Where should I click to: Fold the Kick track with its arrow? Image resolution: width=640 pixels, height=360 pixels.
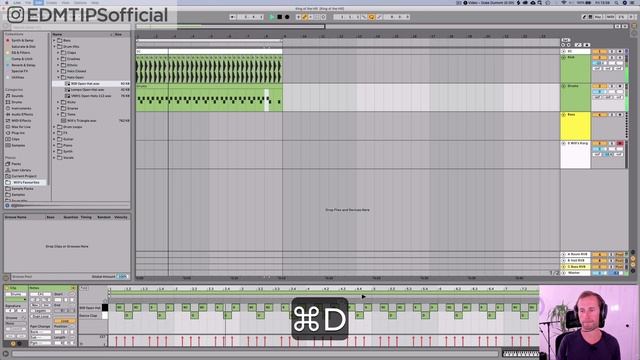coord(564,58)
